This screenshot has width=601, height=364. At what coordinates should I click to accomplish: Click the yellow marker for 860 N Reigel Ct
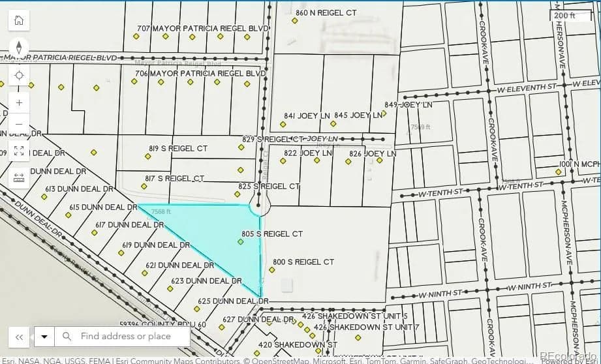coord(295,21)
